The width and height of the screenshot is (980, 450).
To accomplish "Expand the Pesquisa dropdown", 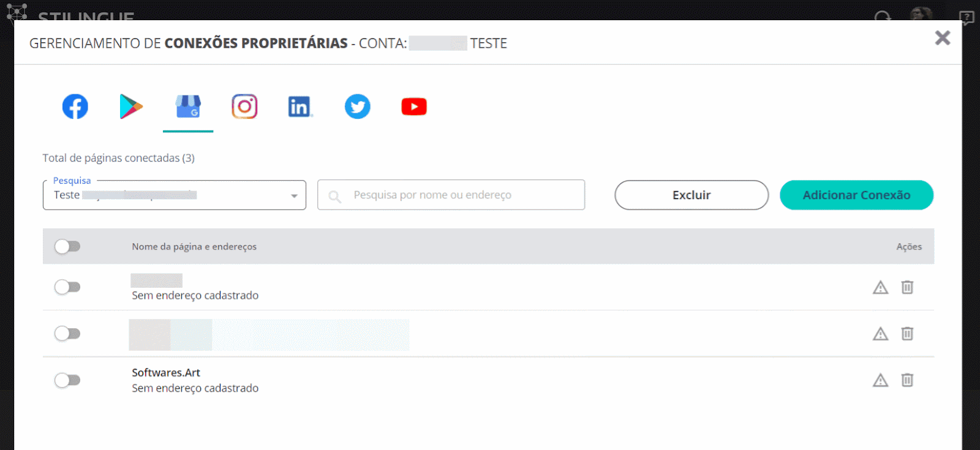I will (x=294, y=196).
